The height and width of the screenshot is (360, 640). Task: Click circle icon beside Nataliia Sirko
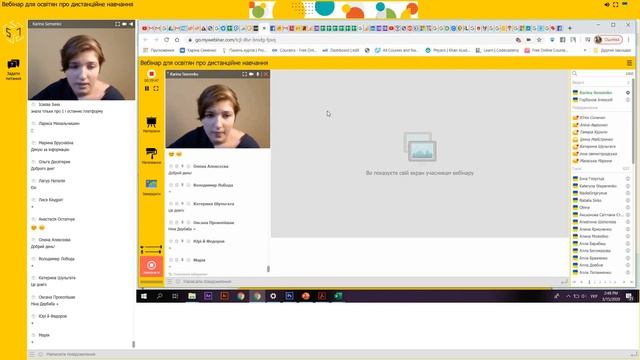[x=628, y=200]
